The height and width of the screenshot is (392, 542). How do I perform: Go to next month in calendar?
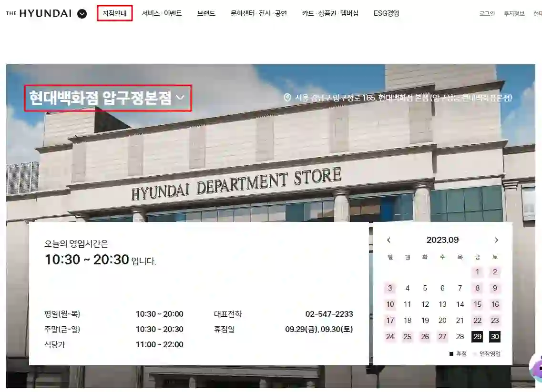tap(496, 240)
